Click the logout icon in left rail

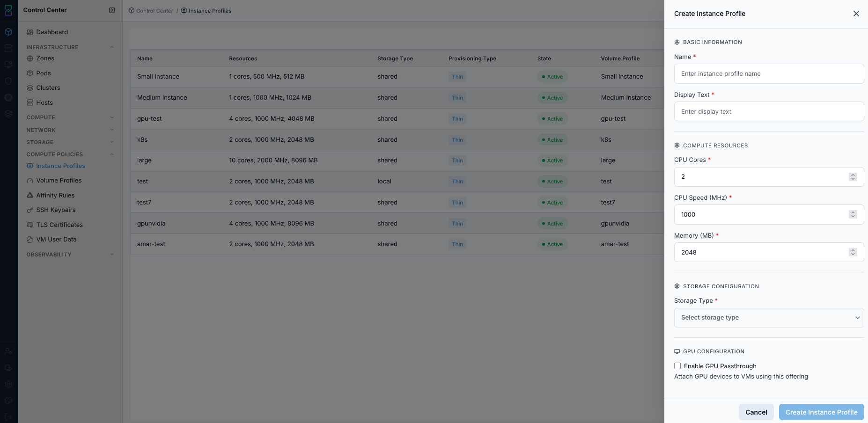[x=8, y=416]
